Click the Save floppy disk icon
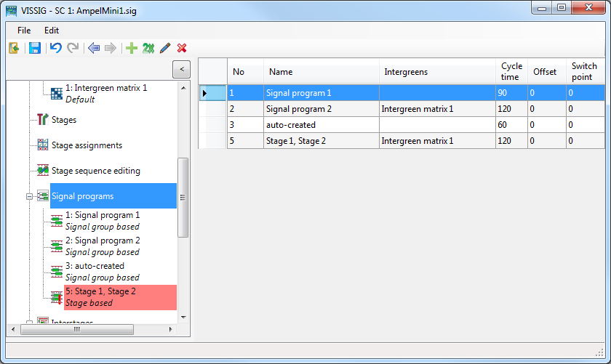The height and width of the screenshot is (364, 611). (x=34, y=48)
